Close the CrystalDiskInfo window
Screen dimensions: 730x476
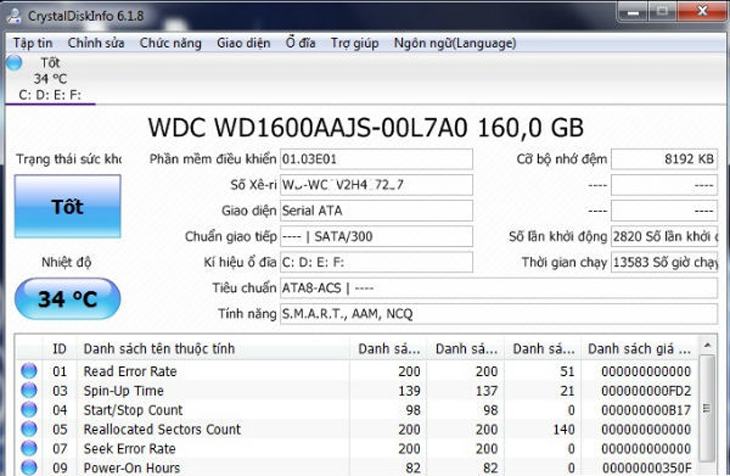tap(703, 11)
